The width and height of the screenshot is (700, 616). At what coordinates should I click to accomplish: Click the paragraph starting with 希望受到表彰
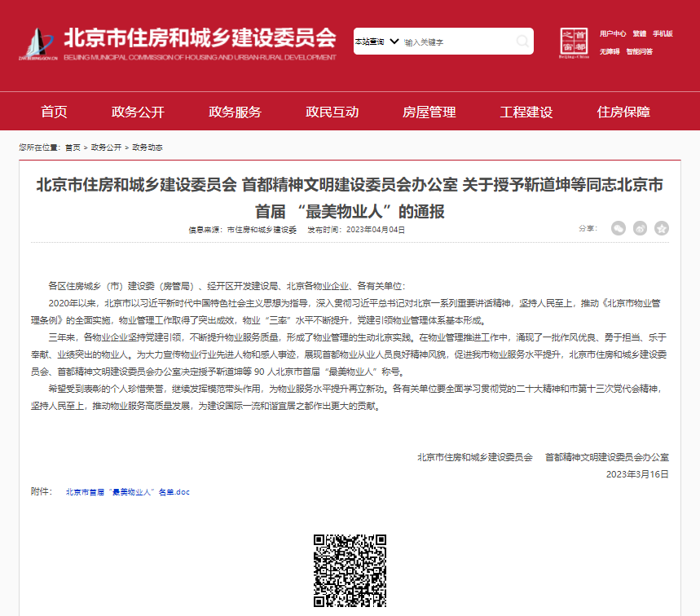[x=346, y=398]
